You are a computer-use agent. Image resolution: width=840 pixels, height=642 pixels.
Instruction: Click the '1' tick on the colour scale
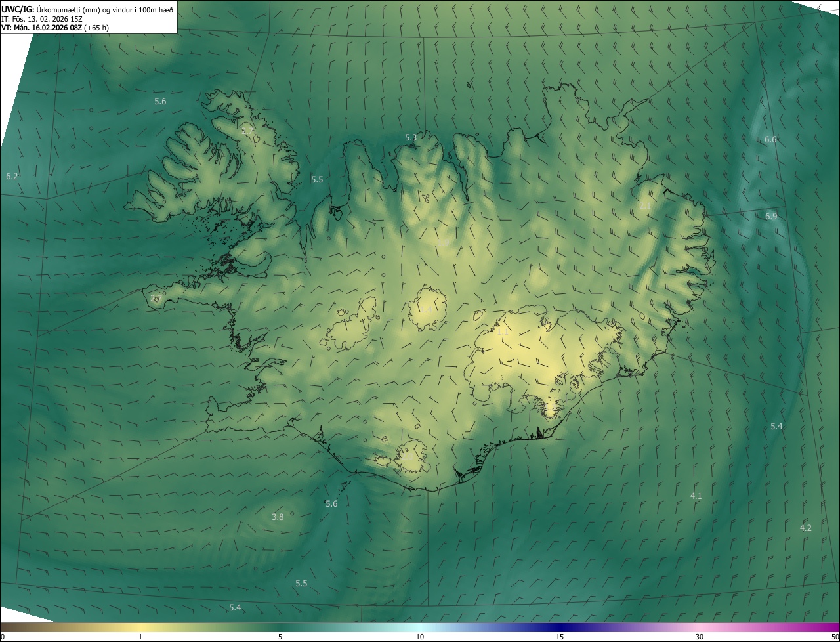click(x=140, y=637)
